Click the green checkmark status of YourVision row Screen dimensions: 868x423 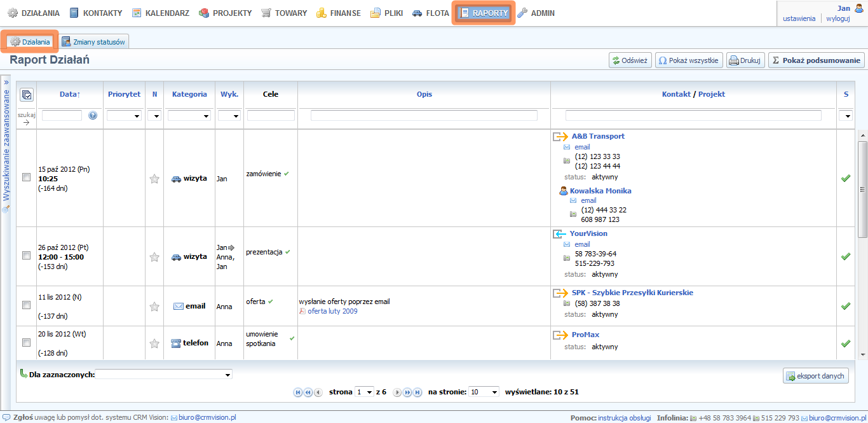[x=845, y=256]
